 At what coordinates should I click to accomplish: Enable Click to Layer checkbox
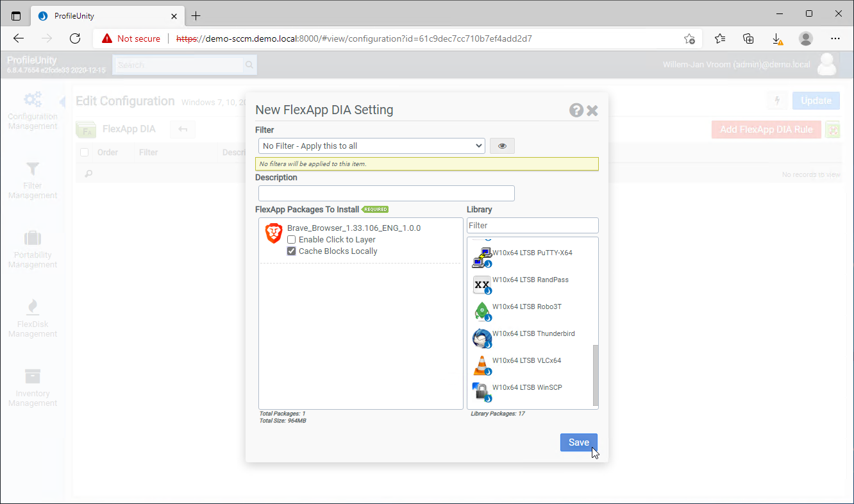[x=292, y=240]
